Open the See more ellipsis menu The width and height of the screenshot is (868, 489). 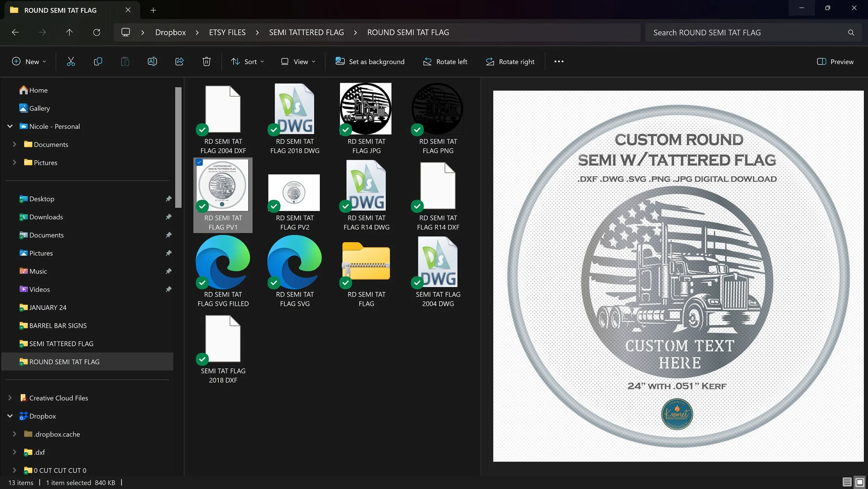pyautogui.click(x=559, y=62)
